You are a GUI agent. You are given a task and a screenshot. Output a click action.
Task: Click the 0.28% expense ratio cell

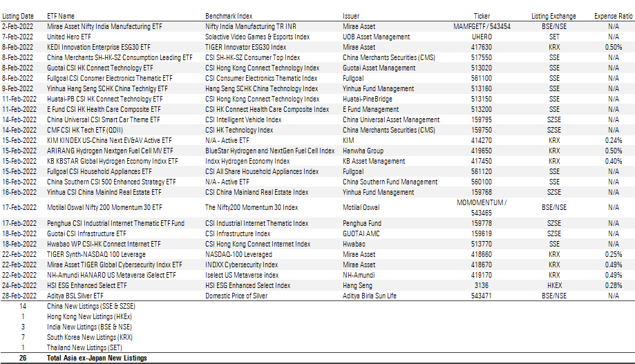tap(614, 285)
